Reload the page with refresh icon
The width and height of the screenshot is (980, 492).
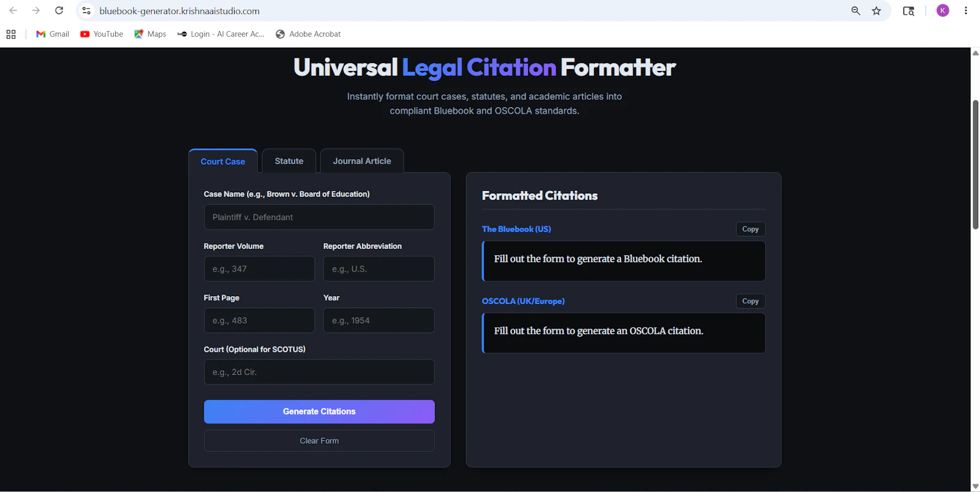tap(59, 10)
